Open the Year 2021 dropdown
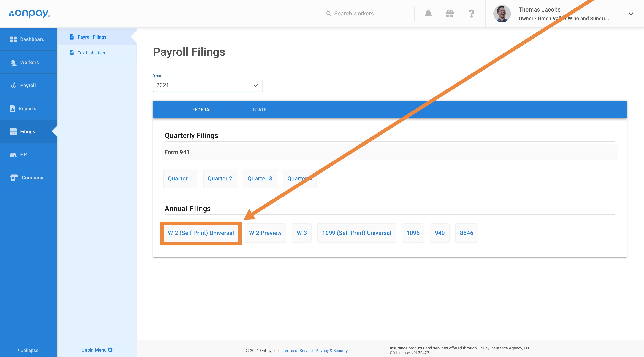 (x=207, y=85)
